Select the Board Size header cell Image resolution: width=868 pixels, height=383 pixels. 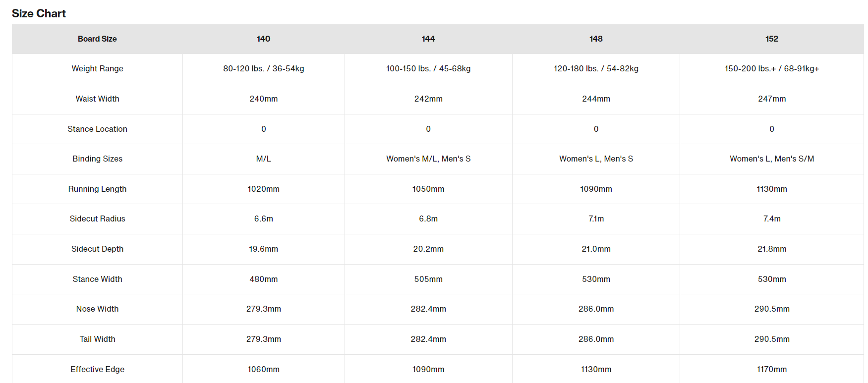(97, 39)
